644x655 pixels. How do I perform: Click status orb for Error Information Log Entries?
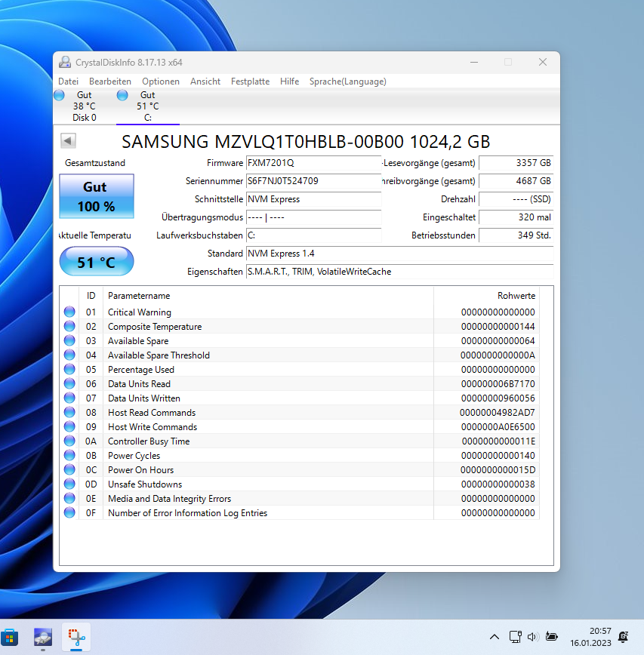[69, 512]
